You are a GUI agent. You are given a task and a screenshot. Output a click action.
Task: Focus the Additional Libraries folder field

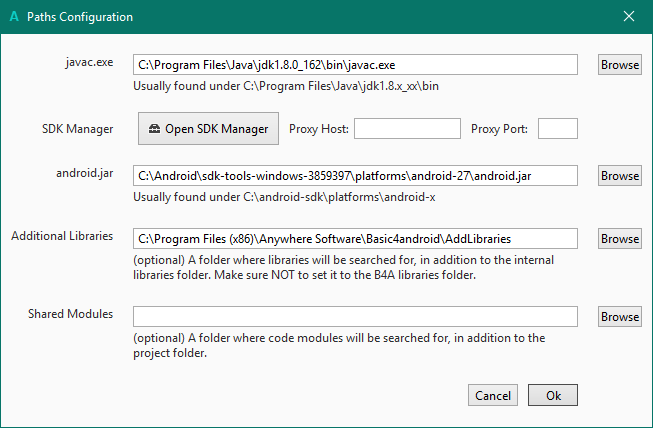coord(355,239)
